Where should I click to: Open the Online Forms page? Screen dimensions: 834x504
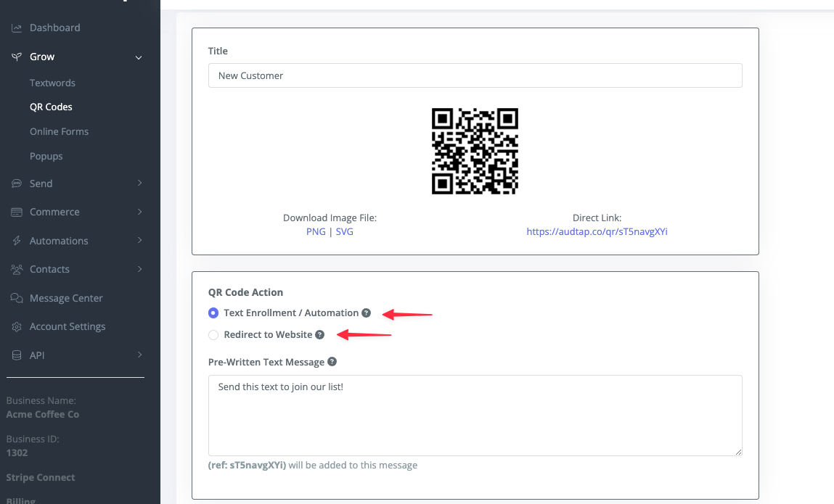57,131
